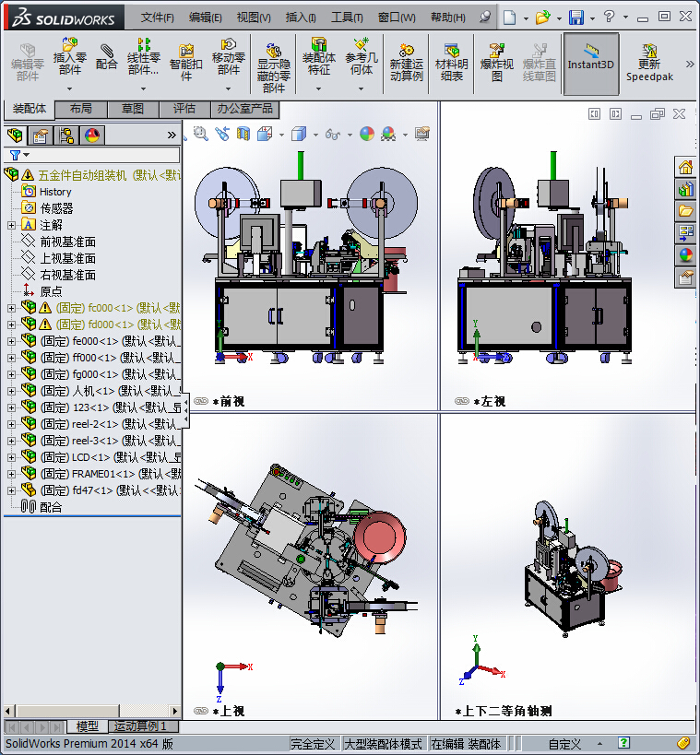700x755 pixels.
Task: Switch to the 布局 tab
Action: pos(81,109)
